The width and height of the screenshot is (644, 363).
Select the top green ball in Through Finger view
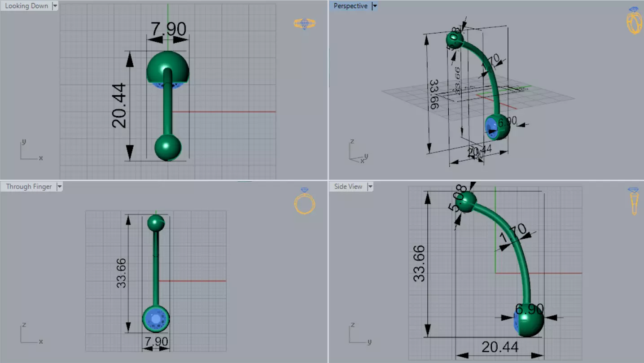point(156,223)
